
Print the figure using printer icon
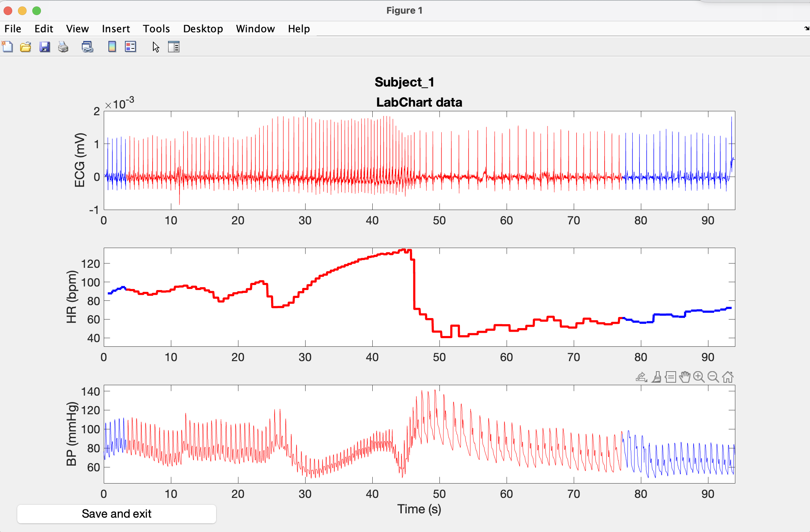tap(63, 47)
